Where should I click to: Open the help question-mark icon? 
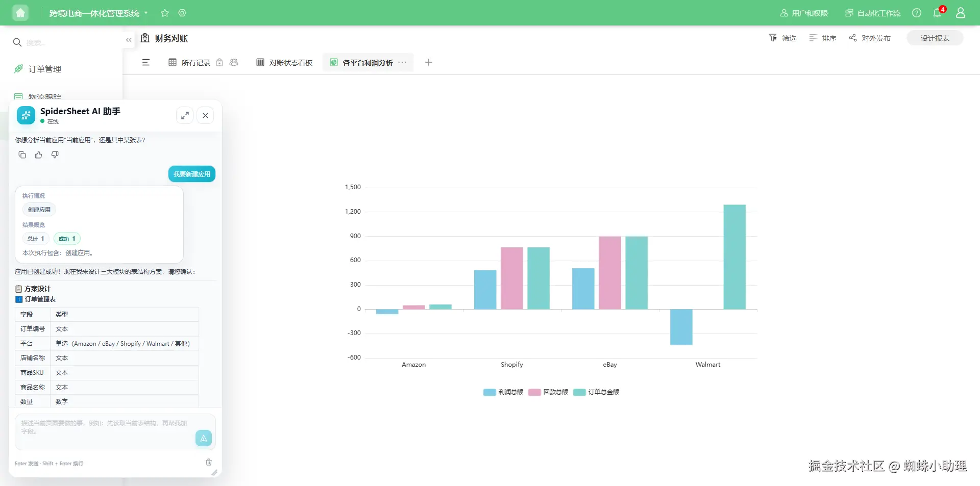917,13
